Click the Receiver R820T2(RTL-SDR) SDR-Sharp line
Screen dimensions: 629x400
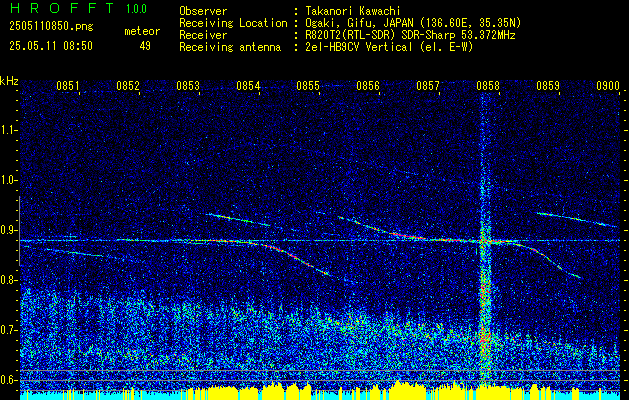(410, 35)
